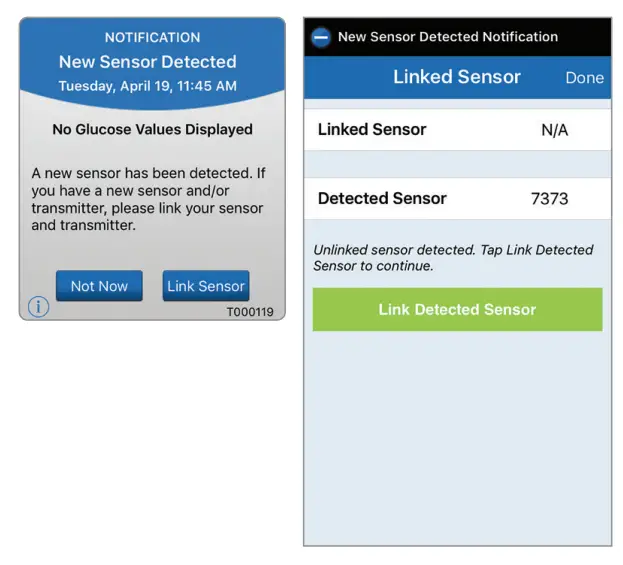Select the Linked Sensor row label

click(x=372, y=130)
